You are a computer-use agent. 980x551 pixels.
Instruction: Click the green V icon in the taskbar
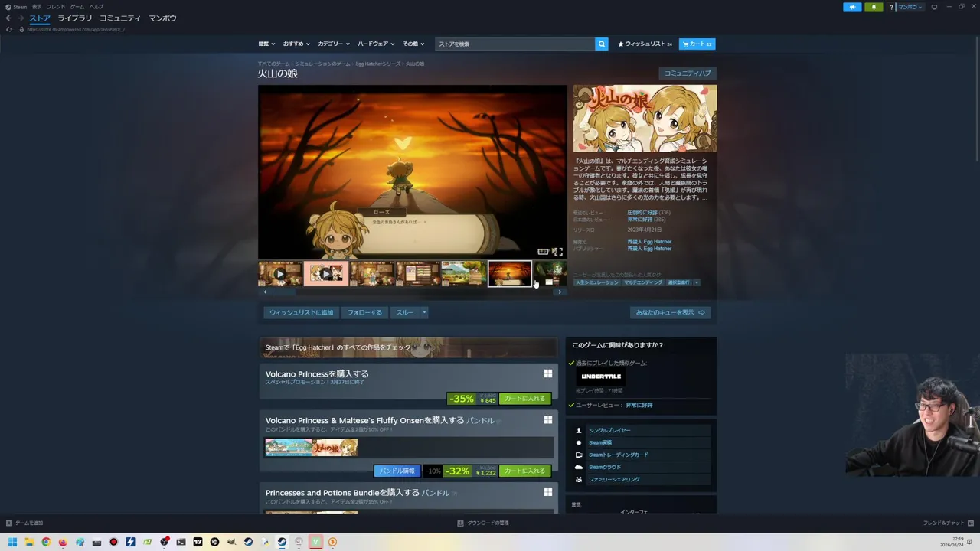click(x=315, y=542)
